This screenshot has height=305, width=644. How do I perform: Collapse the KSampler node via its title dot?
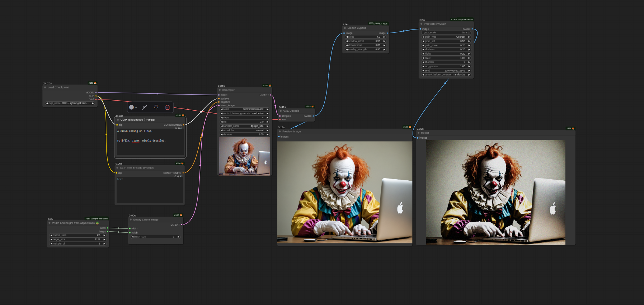pos(220,90)
